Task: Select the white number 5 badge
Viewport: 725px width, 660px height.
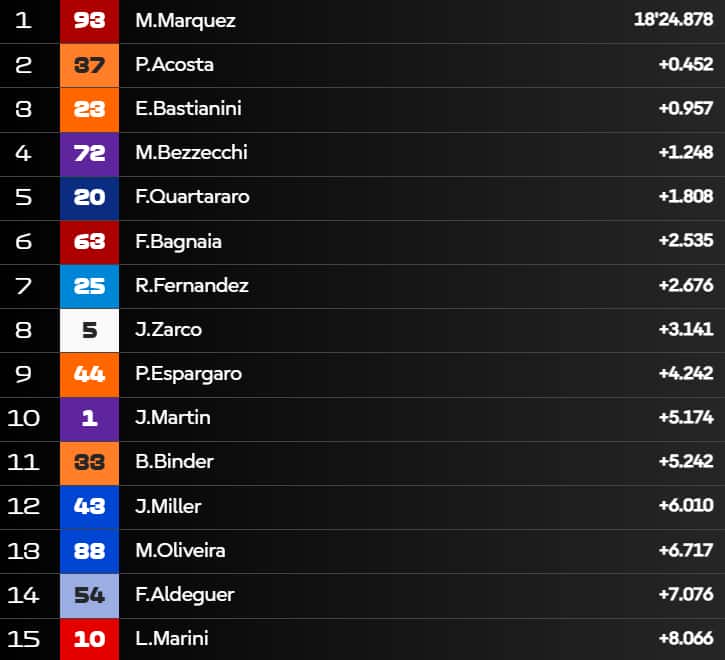Action: (x=89, y=330)
